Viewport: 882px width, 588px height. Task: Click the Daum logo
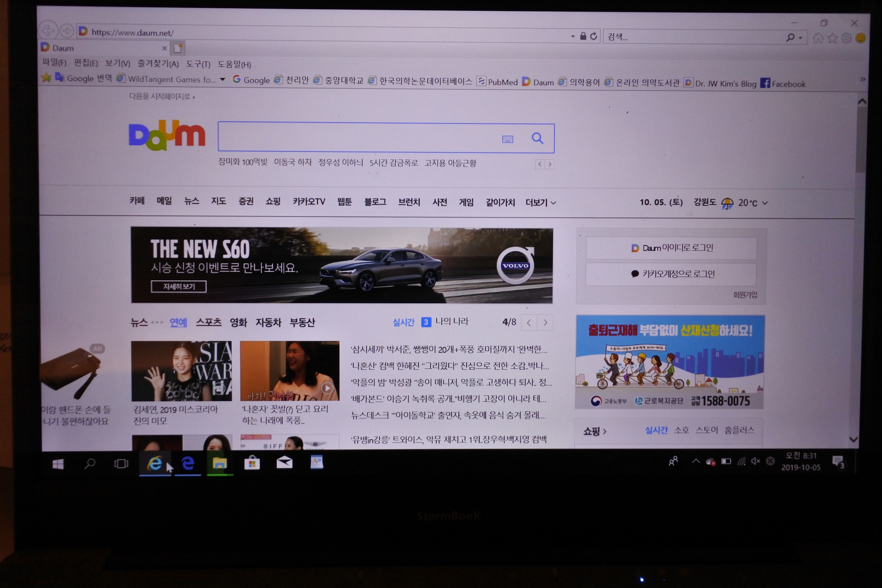click(x=167, y=135)
